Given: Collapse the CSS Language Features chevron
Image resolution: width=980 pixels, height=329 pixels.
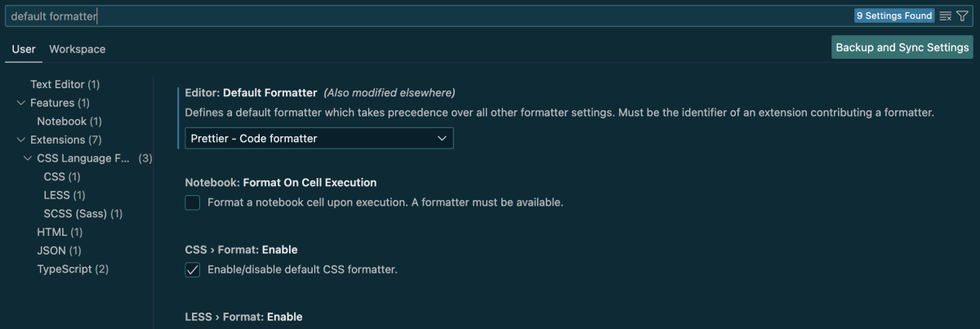Looking at the screenshot, I should click(x=28, y=158).
